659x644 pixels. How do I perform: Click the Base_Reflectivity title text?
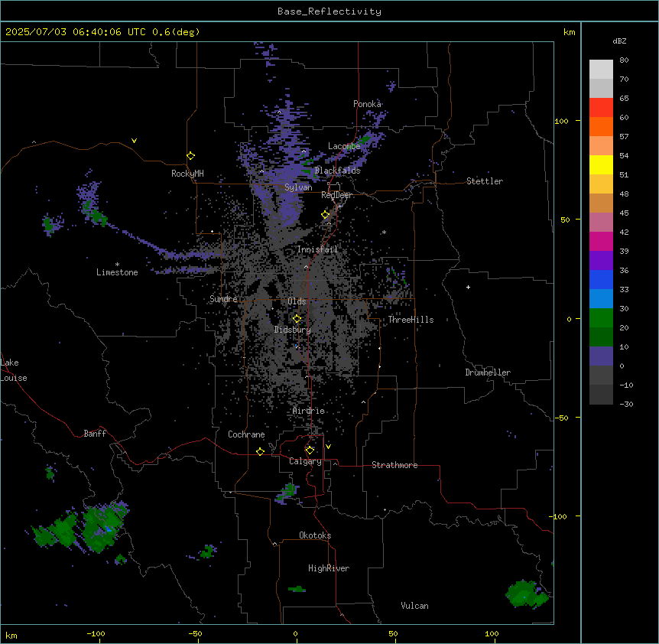[x=329, y=11]
